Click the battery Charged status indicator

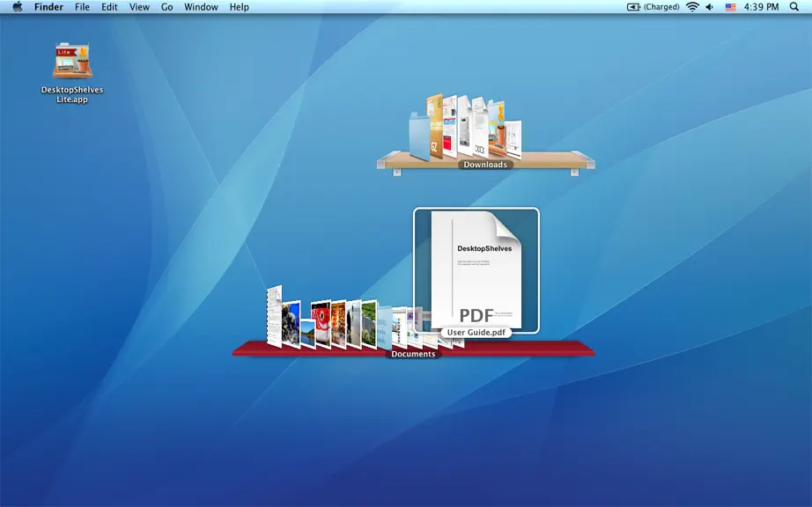pos(653,7)
